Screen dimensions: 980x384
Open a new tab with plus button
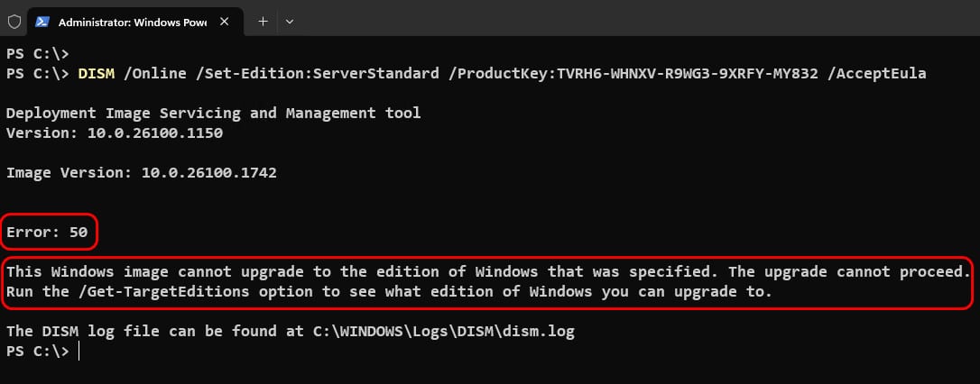[x=263, y=22]
